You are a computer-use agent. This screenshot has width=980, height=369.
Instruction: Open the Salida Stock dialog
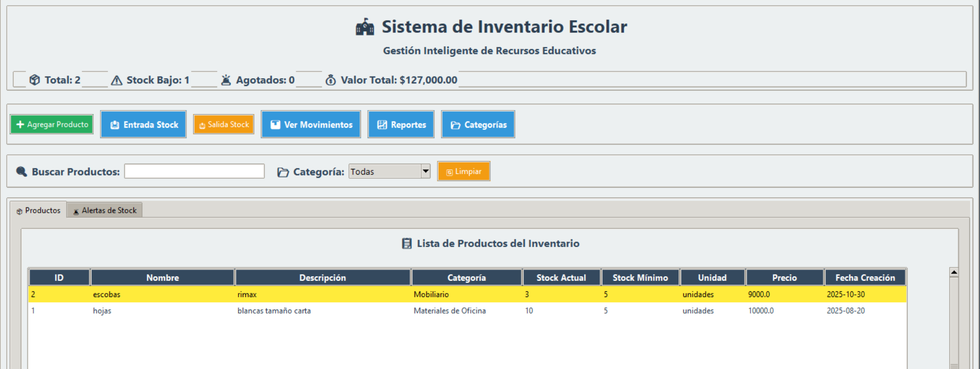[223, 125]
